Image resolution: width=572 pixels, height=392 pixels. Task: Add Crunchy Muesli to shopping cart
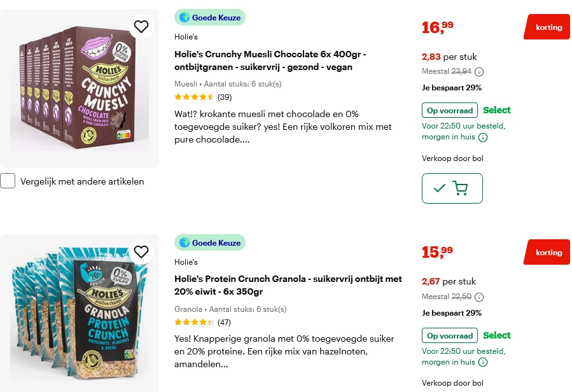(x=452, y=188)
